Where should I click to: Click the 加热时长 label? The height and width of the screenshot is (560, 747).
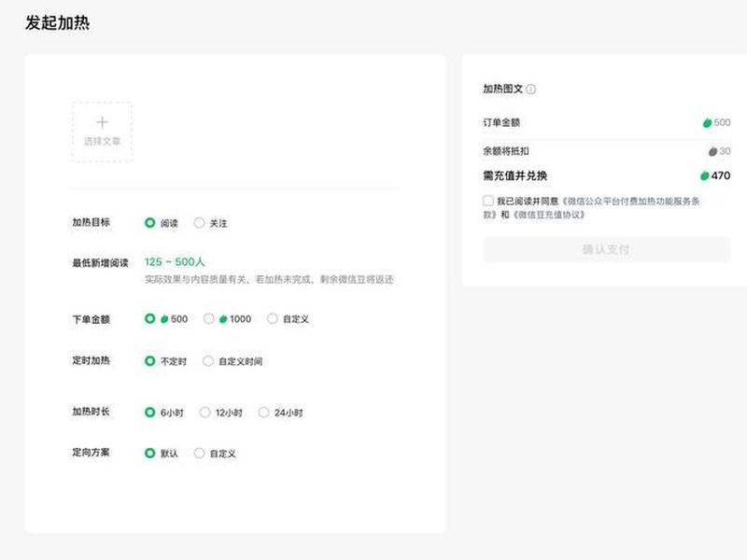tap(91, 412)
